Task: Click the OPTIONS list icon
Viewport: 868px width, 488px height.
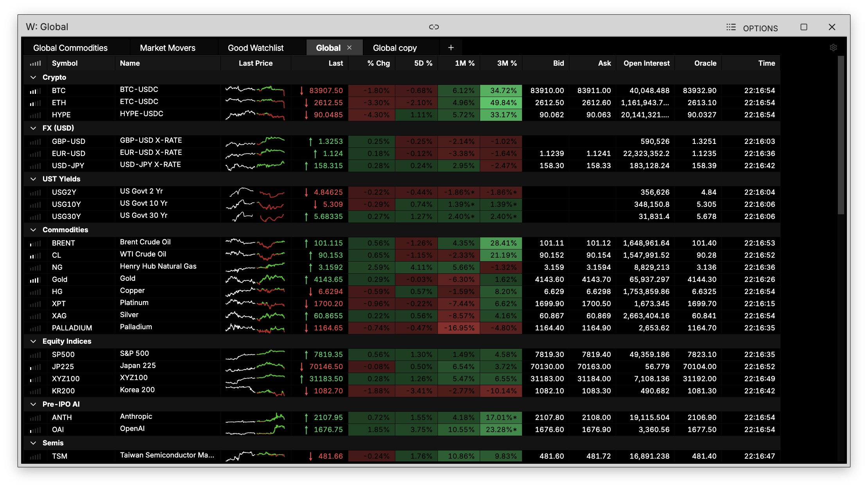Action: (731, 27)
